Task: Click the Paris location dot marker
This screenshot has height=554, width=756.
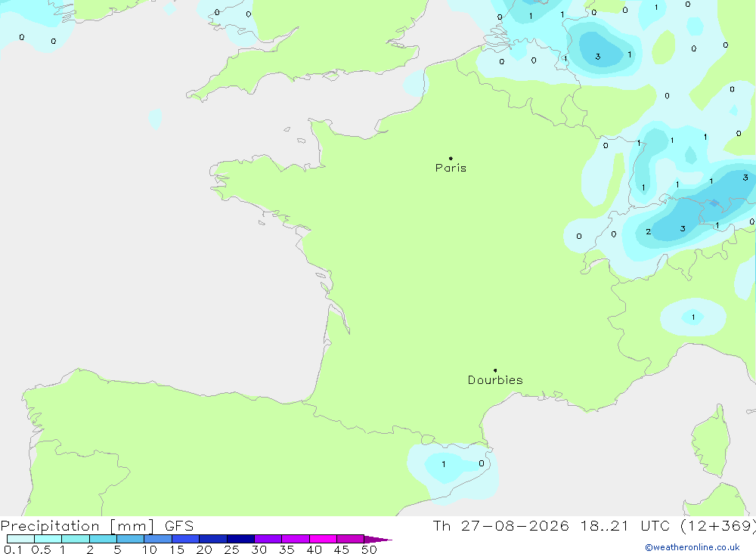Action: click(x=451, y=158)
